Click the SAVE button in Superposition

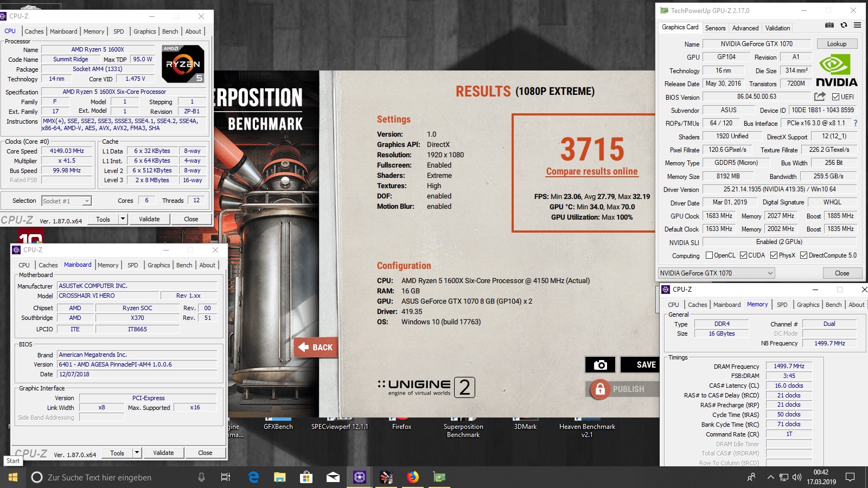point(641,365)
